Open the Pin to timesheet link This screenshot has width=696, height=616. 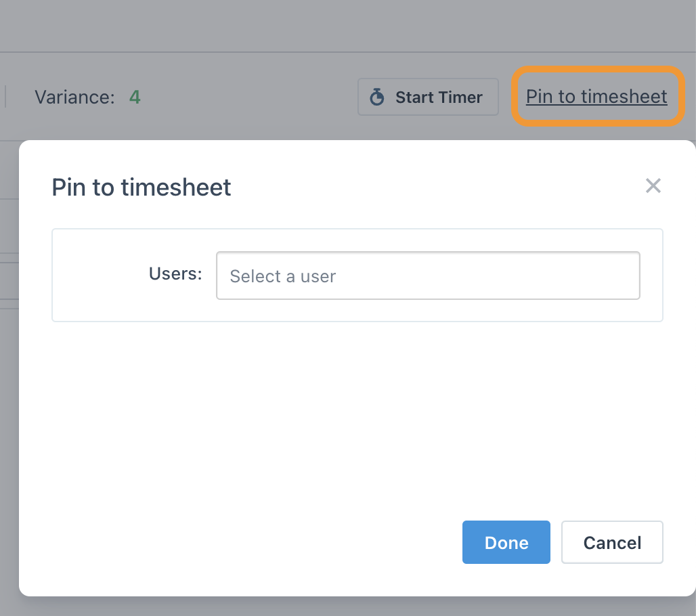pos(596,96)
